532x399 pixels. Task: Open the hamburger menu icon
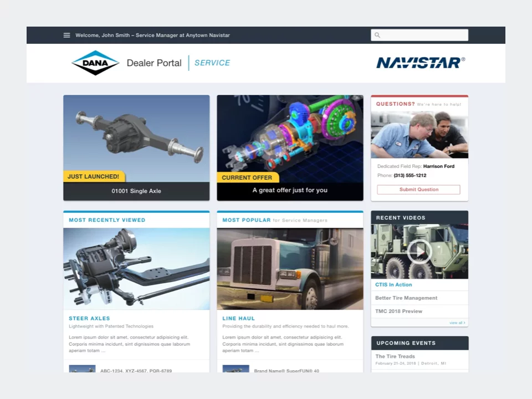67,35
